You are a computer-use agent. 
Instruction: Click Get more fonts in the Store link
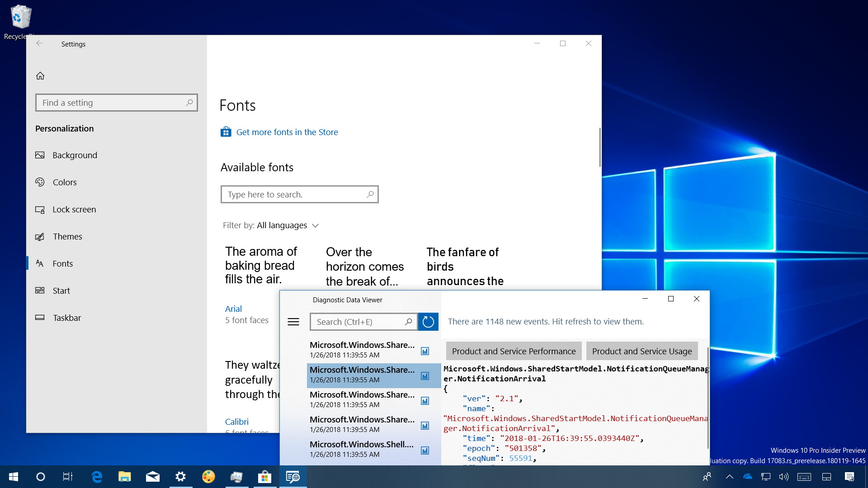click(288, 132)
